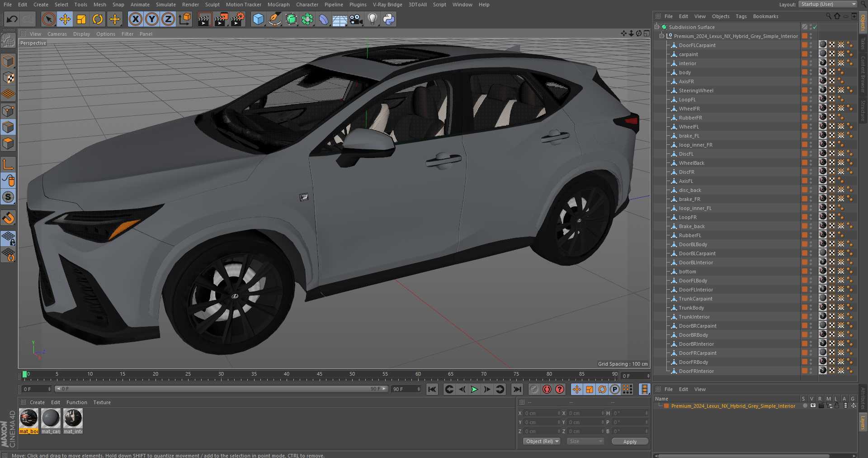This screenshot has width=868, height=458.
Task: Add a Camera object
Action: [x=356, y=19]
